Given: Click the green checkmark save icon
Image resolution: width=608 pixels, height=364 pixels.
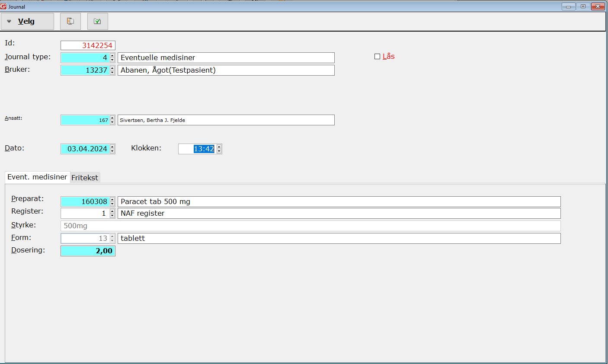Looking at the screenshot, I should click(x=97, y=21).
